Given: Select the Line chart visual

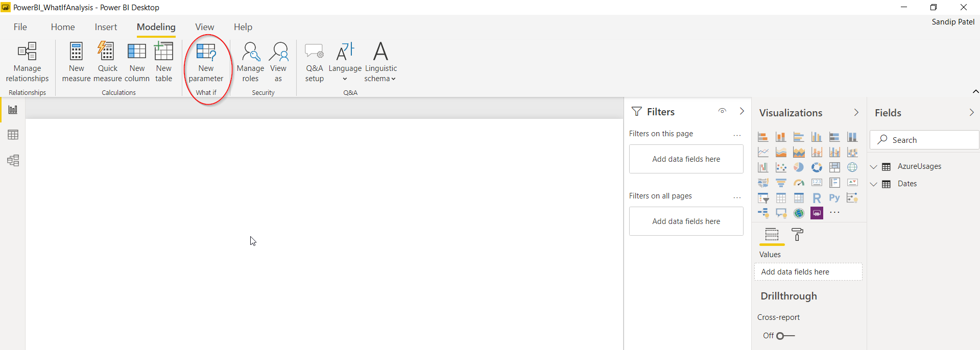Looking at the screenshot, I should (x=763, y=152).
